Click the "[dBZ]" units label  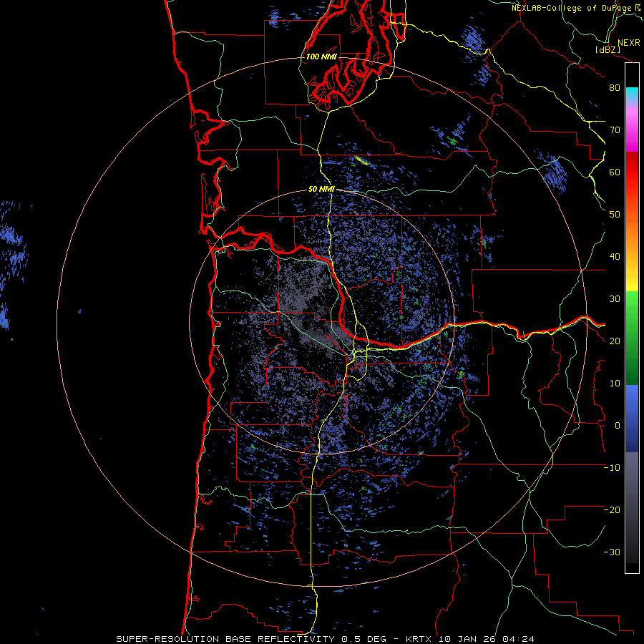(x=608, y=49)
